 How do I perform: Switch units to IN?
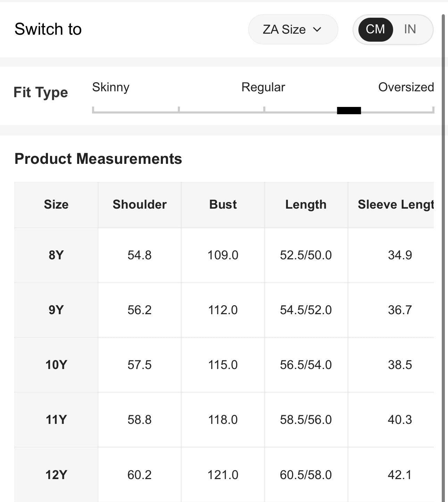click(410, 30)
